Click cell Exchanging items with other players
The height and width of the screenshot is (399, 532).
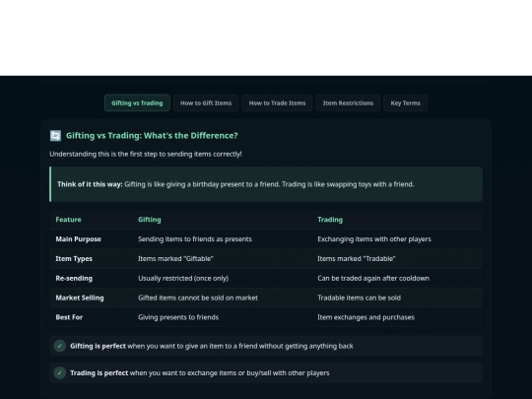click(374, 239)
